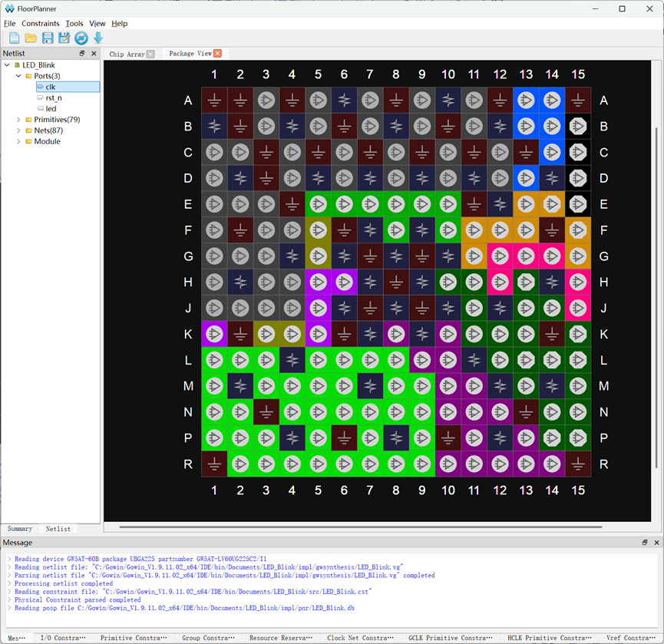664x644 pixels.
Task: Open a file using the folder icon
Action: pyautogui.click(x=31, y=38)
